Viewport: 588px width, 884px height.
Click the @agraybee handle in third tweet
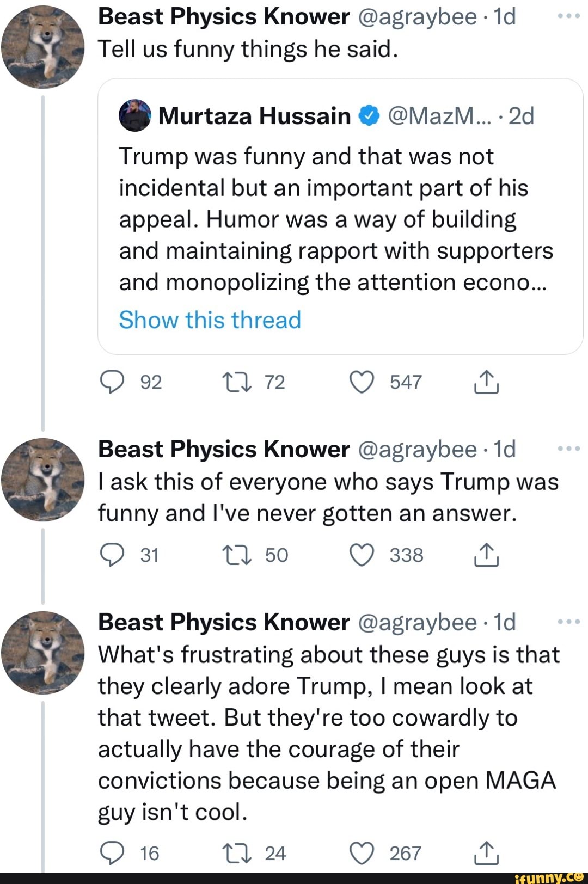click(x=418, y=622)
